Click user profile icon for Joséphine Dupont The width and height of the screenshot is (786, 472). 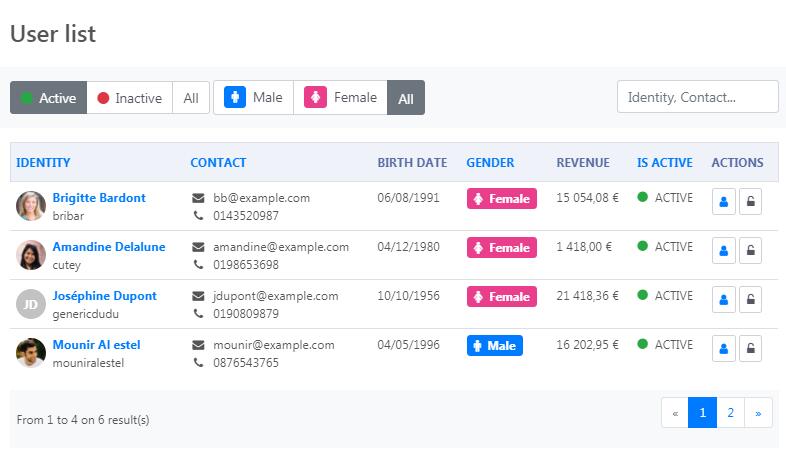click(x=724, y=300)
